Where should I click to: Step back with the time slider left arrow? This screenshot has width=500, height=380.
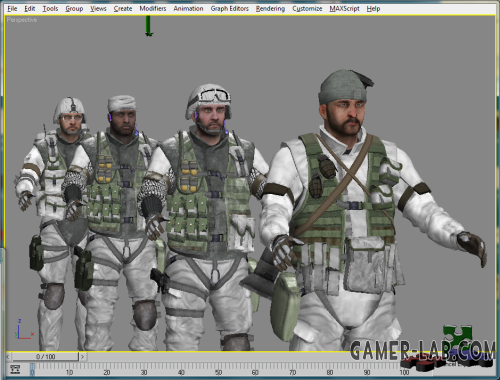(x=8, y=357)
